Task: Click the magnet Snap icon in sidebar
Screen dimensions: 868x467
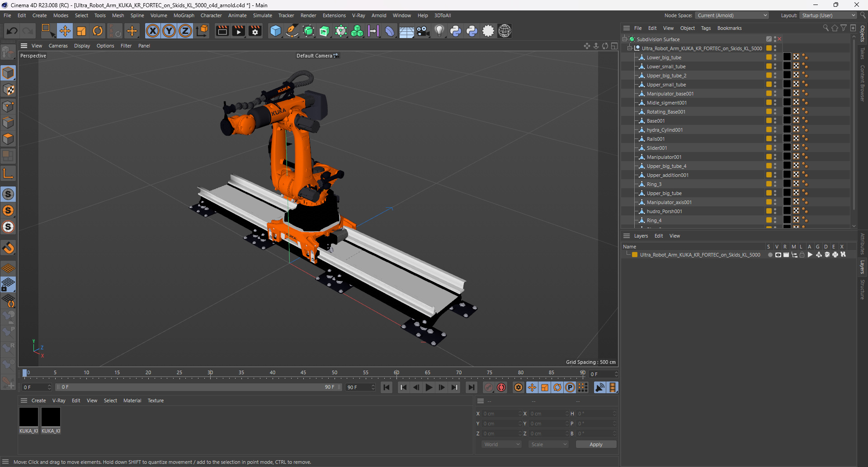Action: pos(8,248)
